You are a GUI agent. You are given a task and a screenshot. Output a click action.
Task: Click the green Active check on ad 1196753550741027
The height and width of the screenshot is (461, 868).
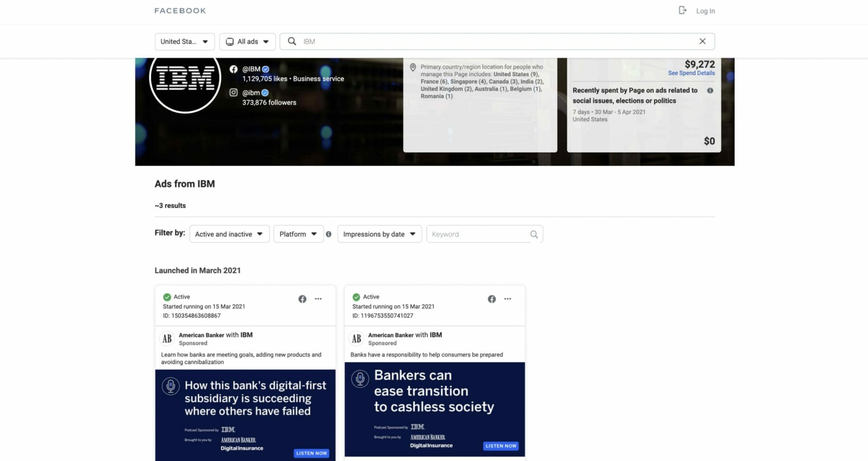click(x=356, y=297)
